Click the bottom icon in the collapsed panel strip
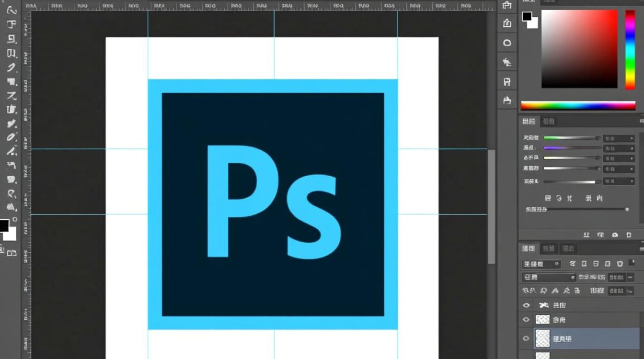 [507, 100]
